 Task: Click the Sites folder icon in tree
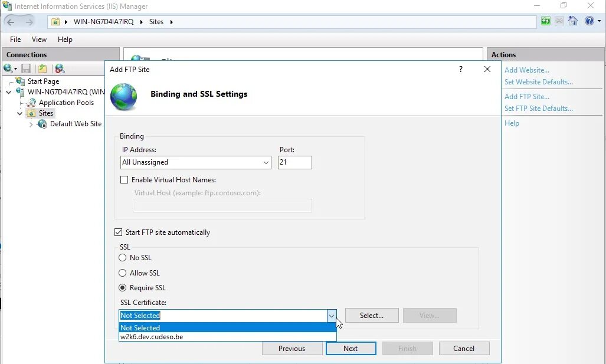(31, 113)
